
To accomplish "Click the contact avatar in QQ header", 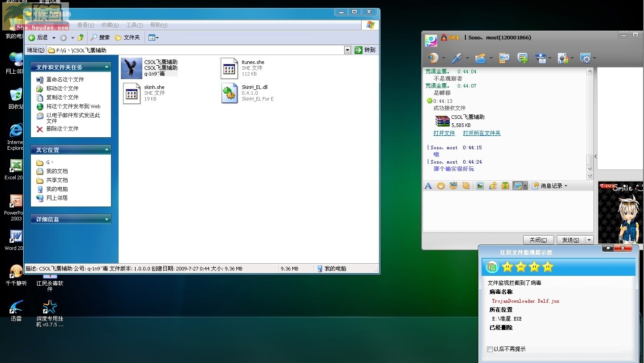I will pos(431,40).
